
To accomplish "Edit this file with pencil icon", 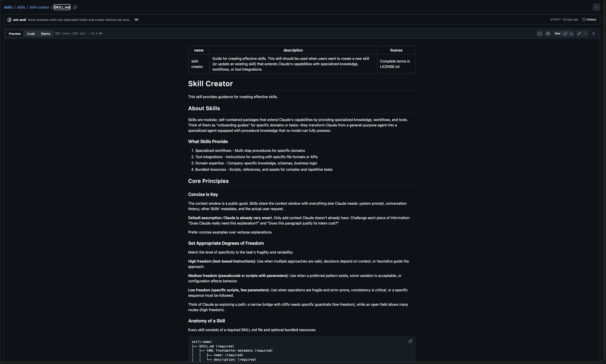I will point(579,34).
